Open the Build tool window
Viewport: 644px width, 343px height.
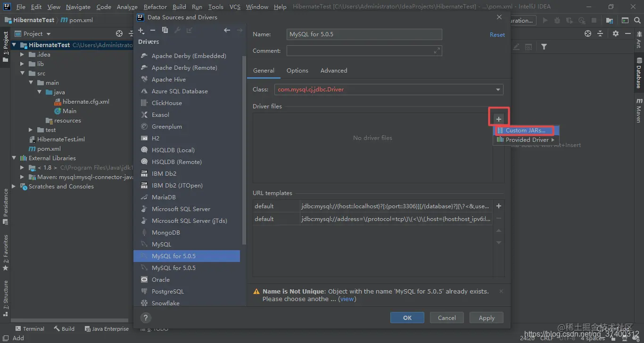(x=64, y=329)
